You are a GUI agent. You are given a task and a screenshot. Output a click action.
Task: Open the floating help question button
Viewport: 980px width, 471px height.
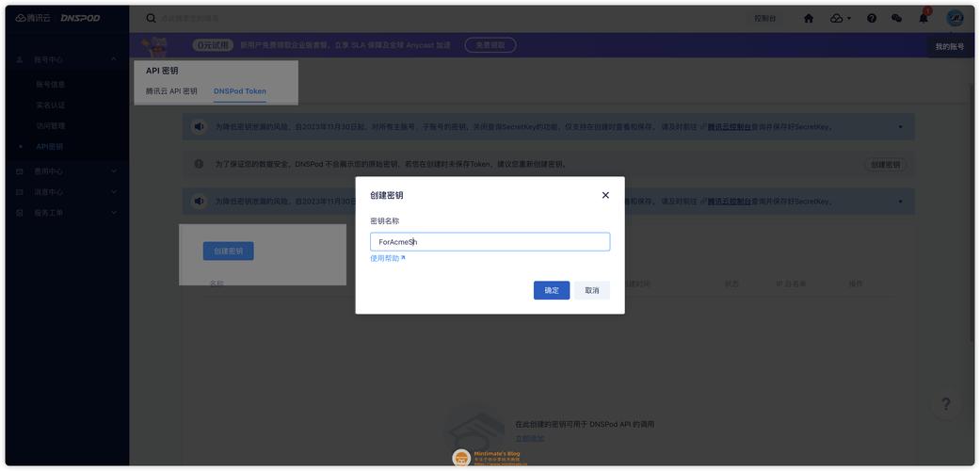click(945, 404)
